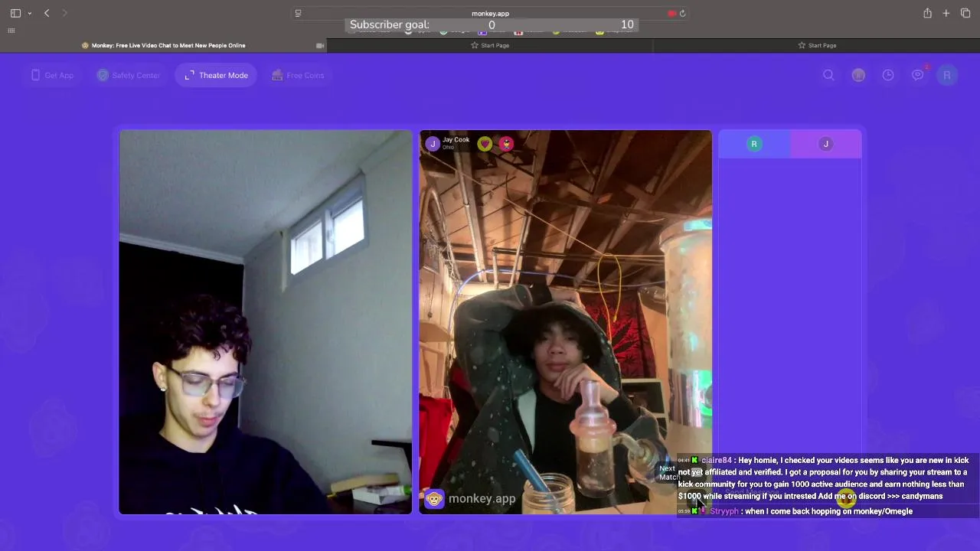Open the match history clock icon

pos(888,75)
